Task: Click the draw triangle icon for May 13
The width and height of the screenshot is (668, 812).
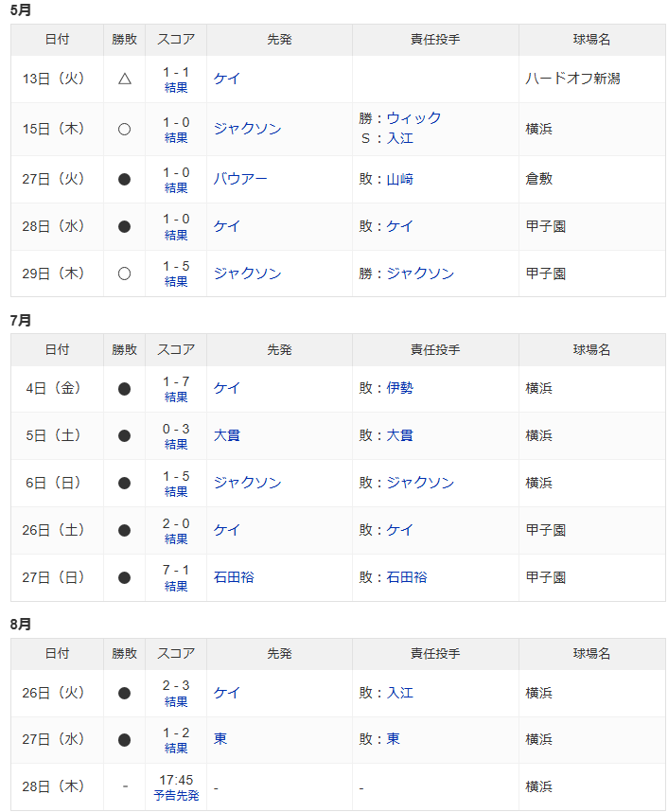Action: point(124,79)
